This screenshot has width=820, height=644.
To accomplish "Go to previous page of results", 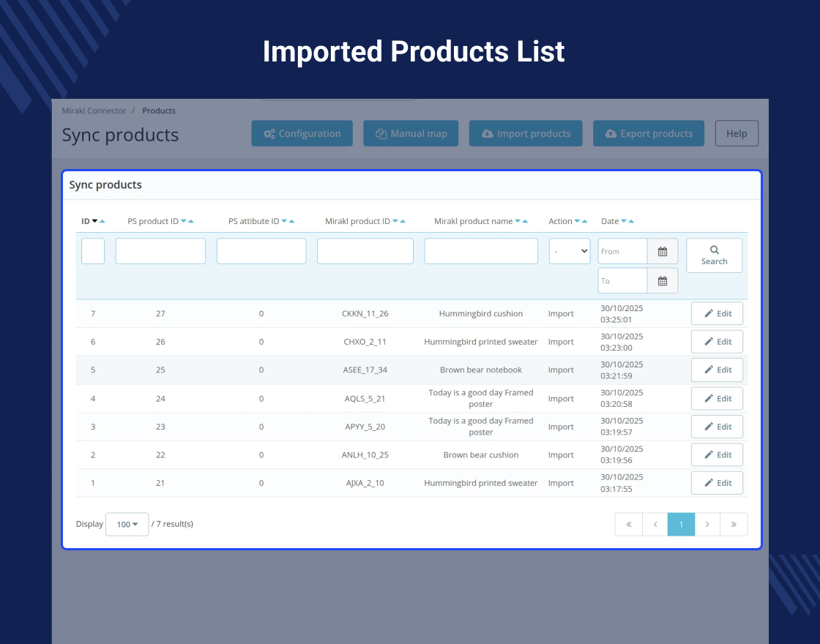I will click(x=655, y=524).
